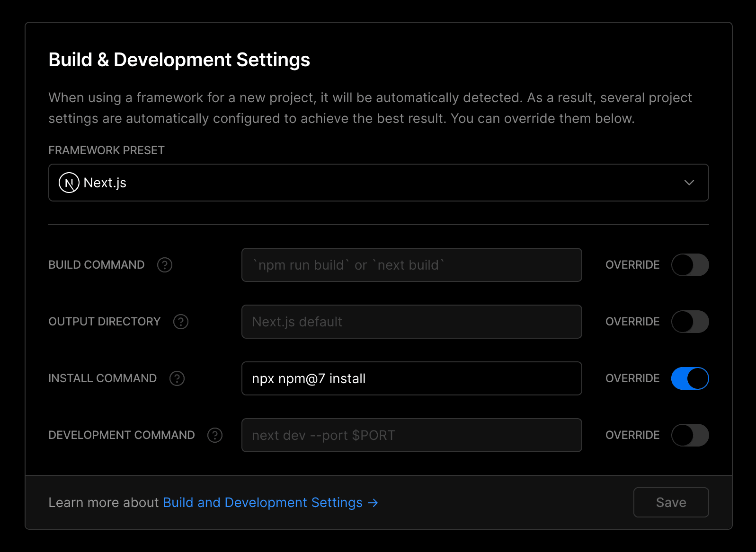Click the arrow icon after the settings link
This screenshot has width=756, height=552.
pos(373,503)
